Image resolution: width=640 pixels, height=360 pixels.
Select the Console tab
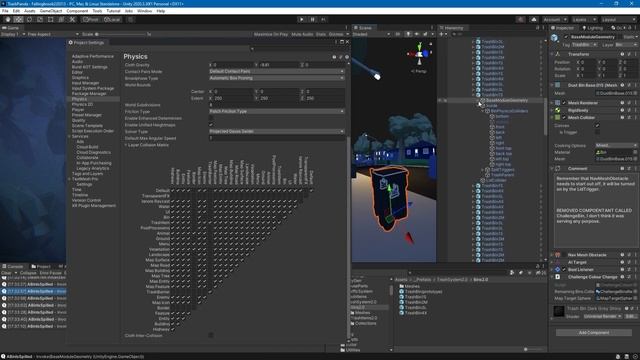(x=13, y=266)
